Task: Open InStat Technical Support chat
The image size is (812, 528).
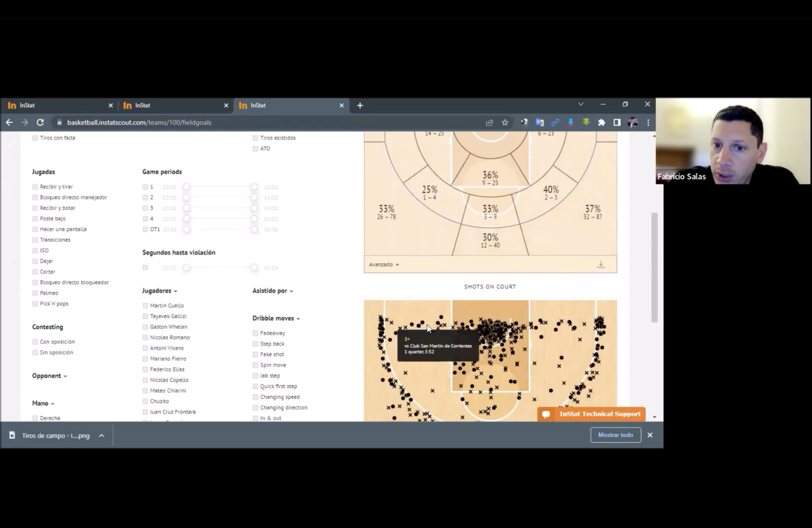Action: click(591, 414)
